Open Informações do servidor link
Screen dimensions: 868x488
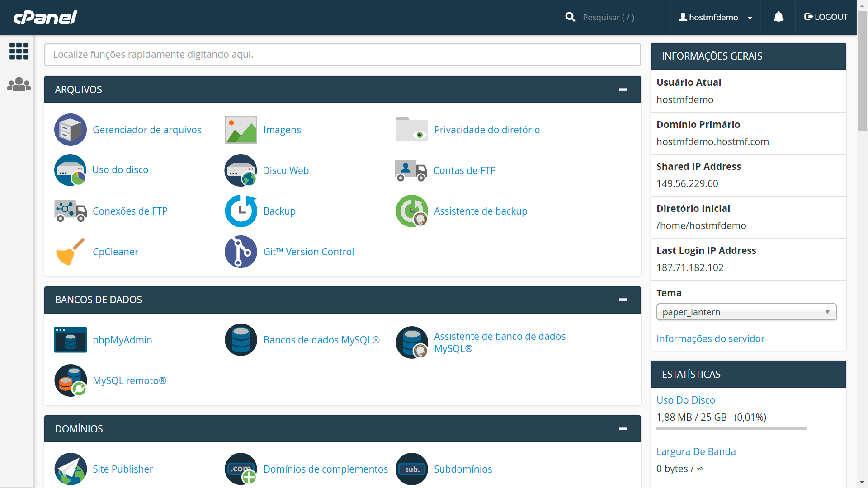[x=710, y=338]
